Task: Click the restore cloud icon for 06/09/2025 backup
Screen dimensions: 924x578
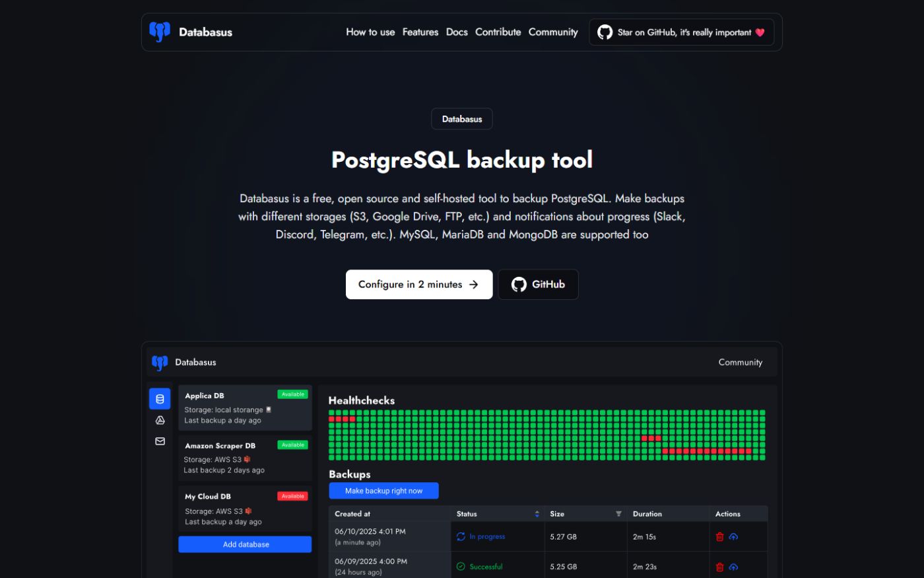Action: pos(733,567)
